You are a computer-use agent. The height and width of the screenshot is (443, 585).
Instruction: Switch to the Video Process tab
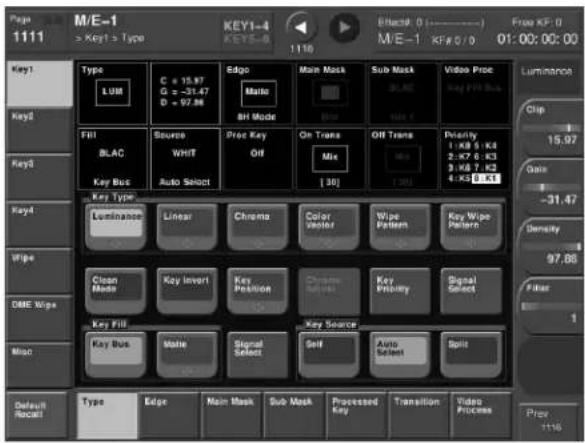481,415
